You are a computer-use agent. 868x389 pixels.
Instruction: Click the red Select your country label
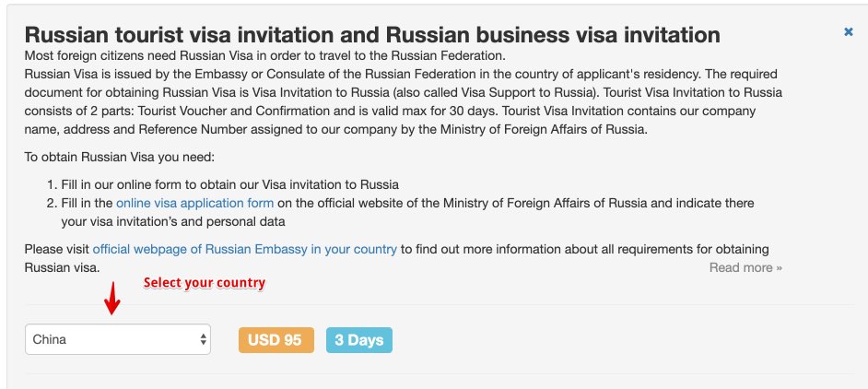point(205,283)
